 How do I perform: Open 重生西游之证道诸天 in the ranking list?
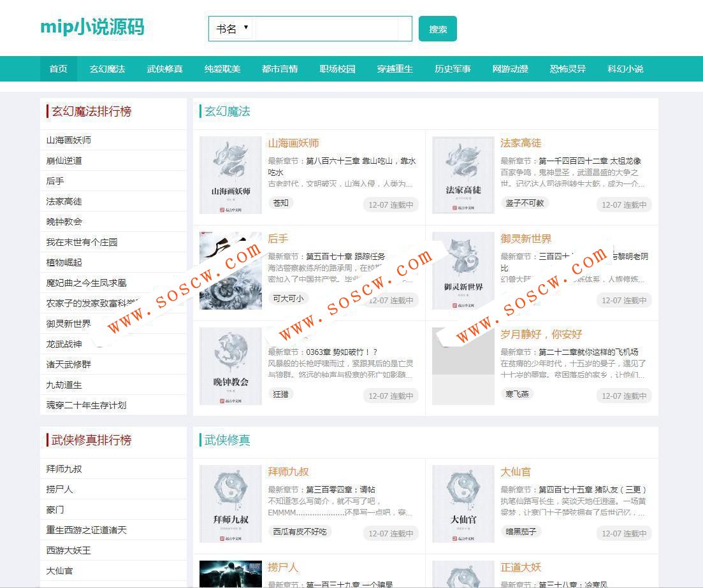[x=86, y=530]
